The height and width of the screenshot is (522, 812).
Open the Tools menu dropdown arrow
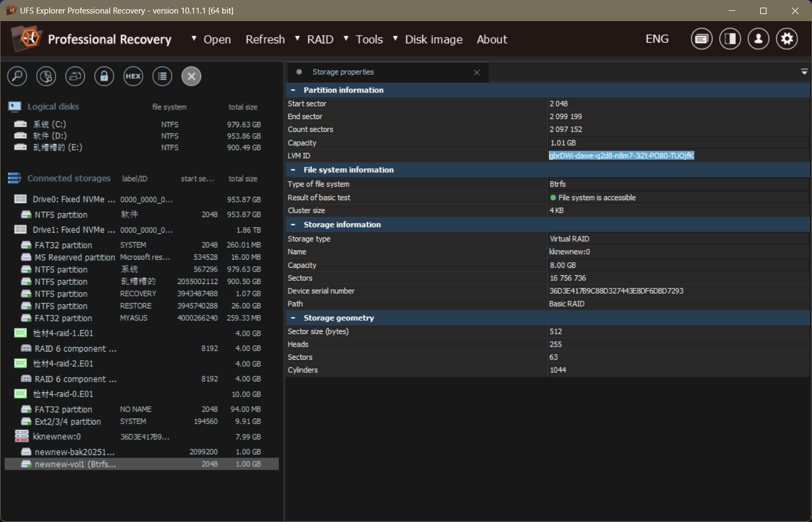(x=346, y=38)
